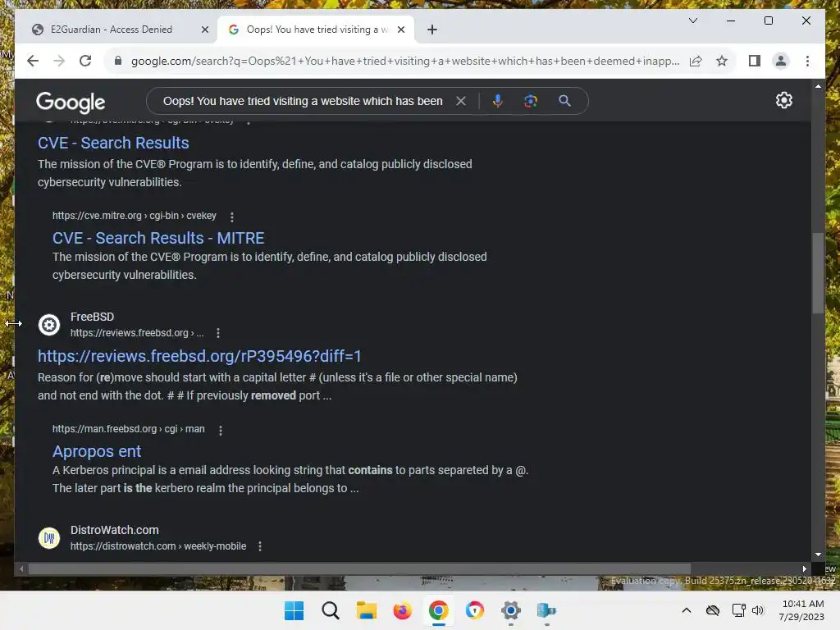Open File Explorer from the taskbar
The width and height of the screenshot is (840, 630).
(367, 610)
